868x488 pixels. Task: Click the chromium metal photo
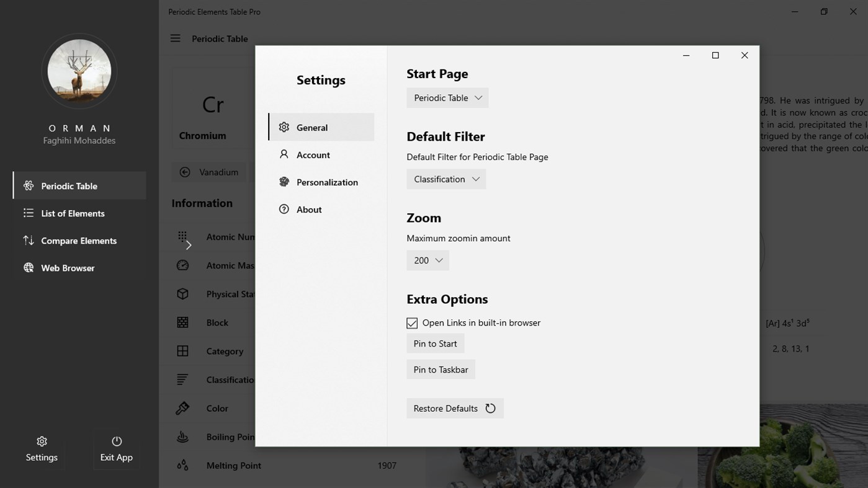tap(562, 467)
